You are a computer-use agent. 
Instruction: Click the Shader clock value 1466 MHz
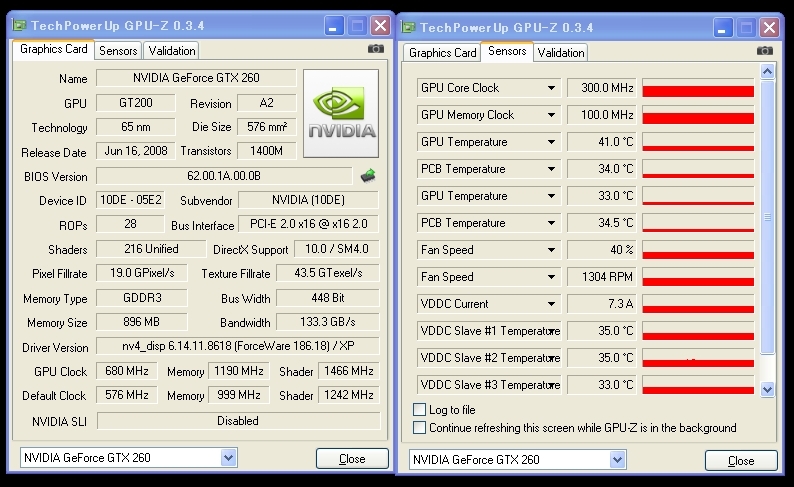[349, 371]
